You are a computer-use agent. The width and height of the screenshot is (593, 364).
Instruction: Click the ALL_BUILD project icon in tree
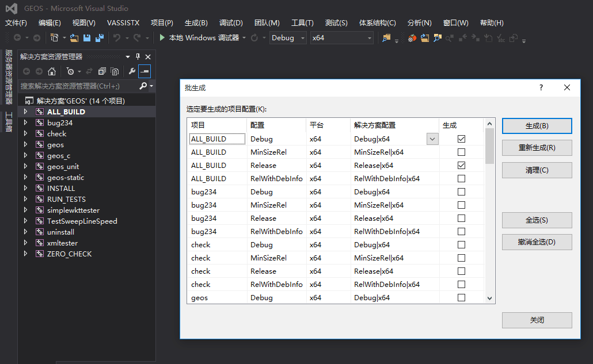(40, 112)
